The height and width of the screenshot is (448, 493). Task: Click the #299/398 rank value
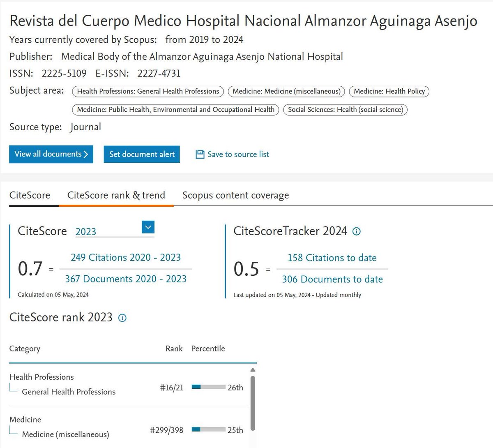pos(167,430)
